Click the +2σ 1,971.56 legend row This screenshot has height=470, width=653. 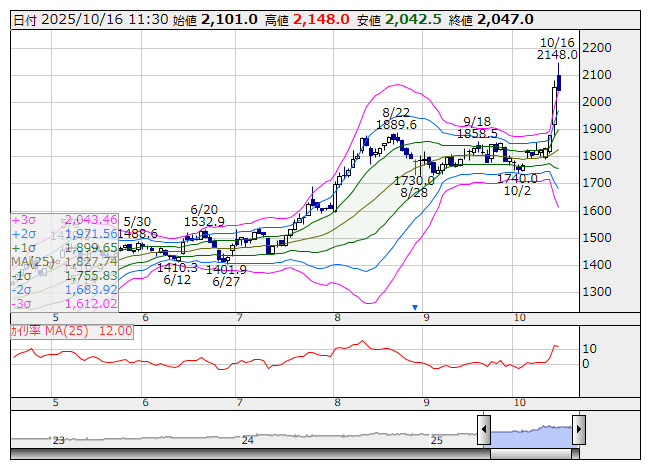tap(65, 234)
